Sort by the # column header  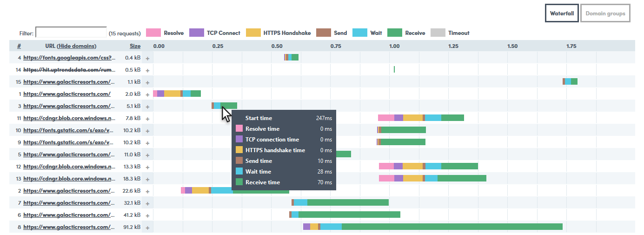[x=19, y=46]
